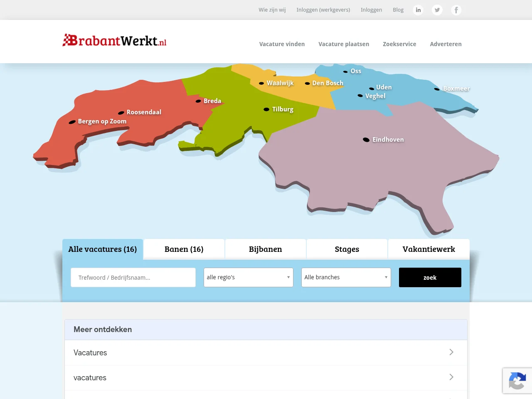This screenshot has width=532, height=399.
Task: Click the Eindhoven city marker dot
Action: tap(366, 140)
